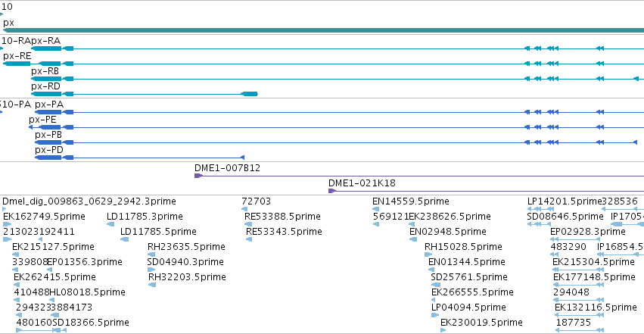This screenshot has height=334, width=644.
Task: Select the EN01344.5prime EST label
Action: point(467,262)
